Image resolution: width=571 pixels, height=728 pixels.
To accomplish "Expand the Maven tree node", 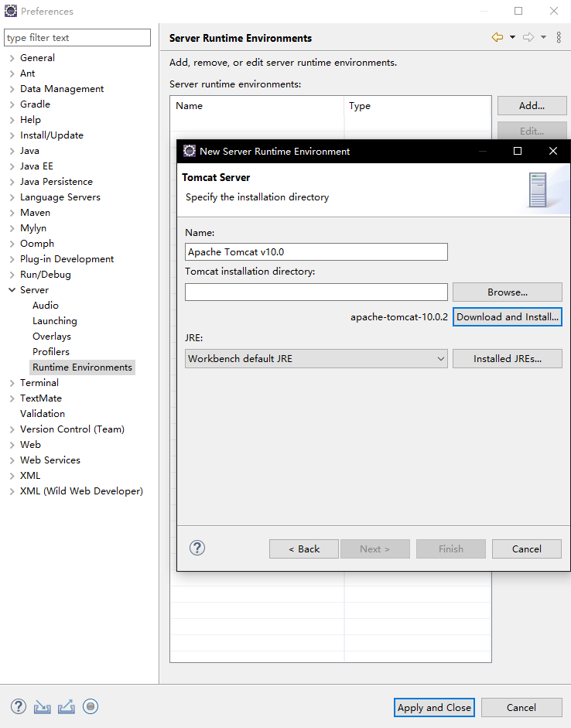I will 12,213.
